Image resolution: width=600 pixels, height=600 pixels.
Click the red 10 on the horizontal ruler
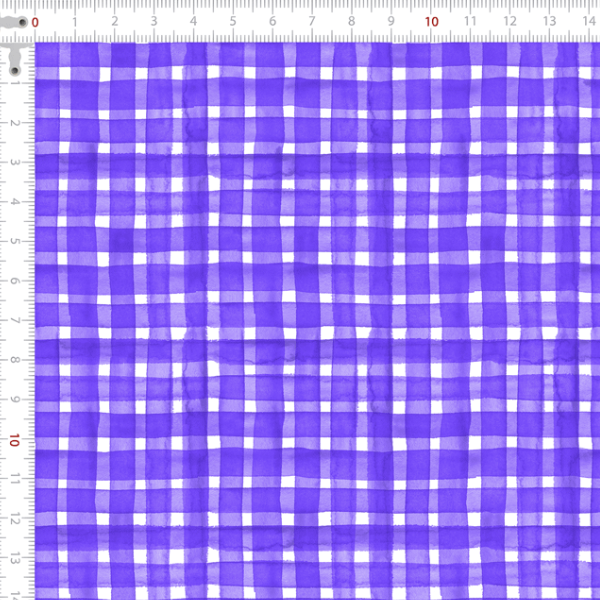pos(431,22)
